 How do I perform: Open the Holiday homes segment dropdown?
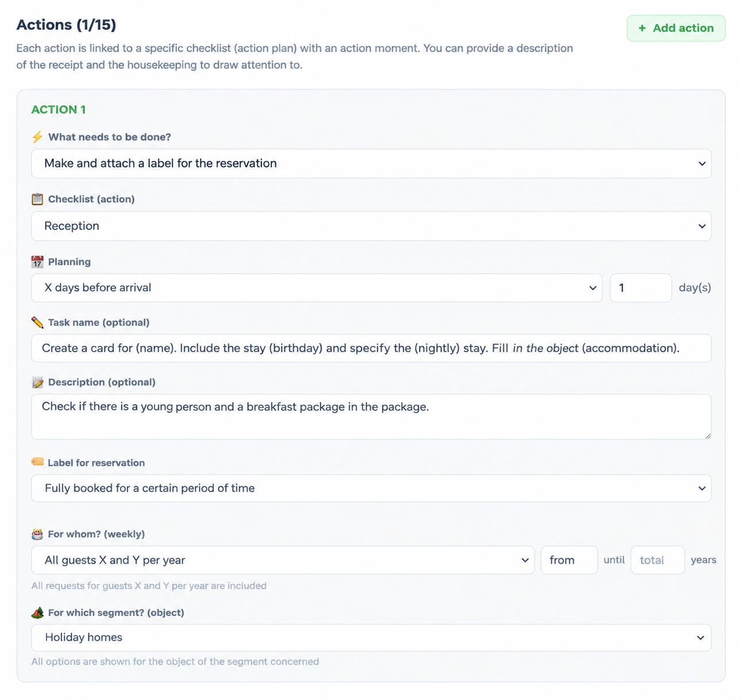pos(371,638)
